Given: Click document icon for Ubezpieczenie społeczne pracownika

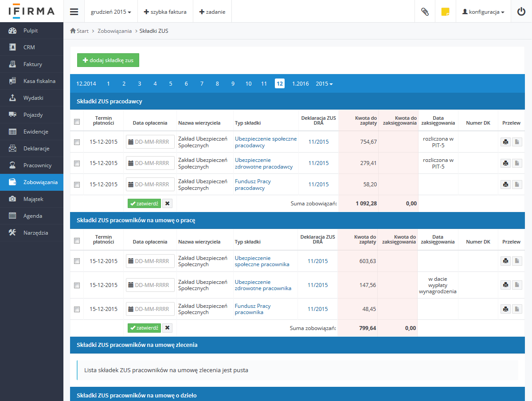Looking at the screenshot, I should coord(517,261).
